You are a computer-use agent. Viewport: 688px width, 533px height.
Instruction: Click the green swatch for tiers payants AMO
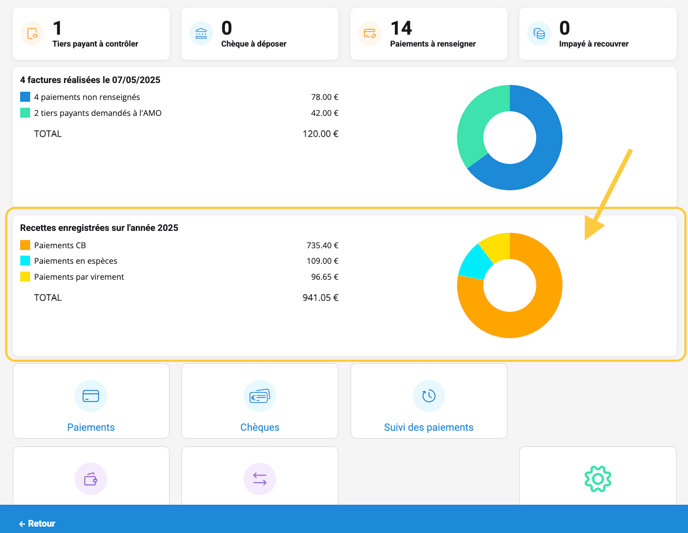click(x=25, y=113)
